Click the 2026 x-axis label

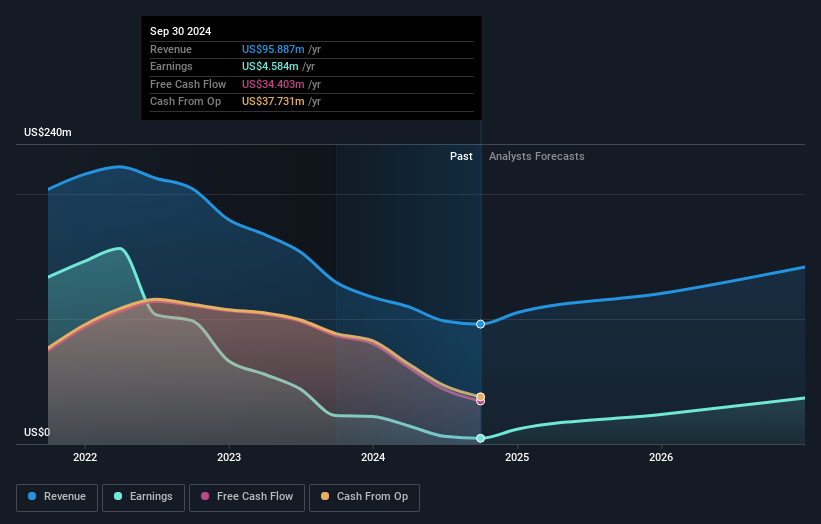(x=661, y=457)
